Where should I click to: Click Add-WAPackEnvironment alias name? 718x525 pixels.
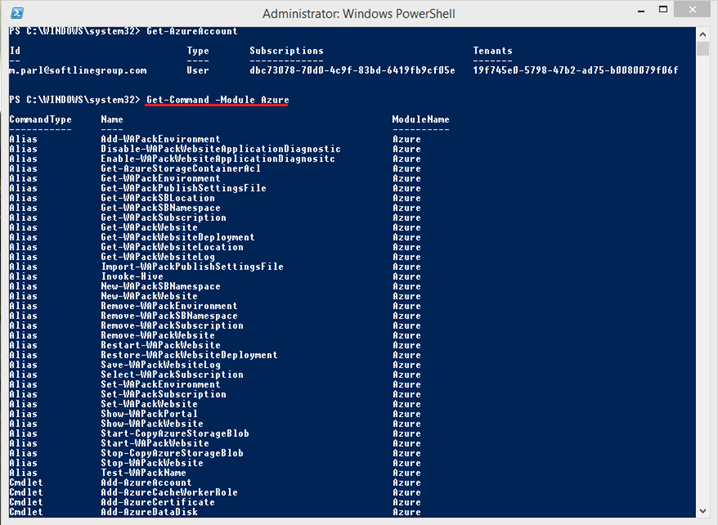point(160,139)
